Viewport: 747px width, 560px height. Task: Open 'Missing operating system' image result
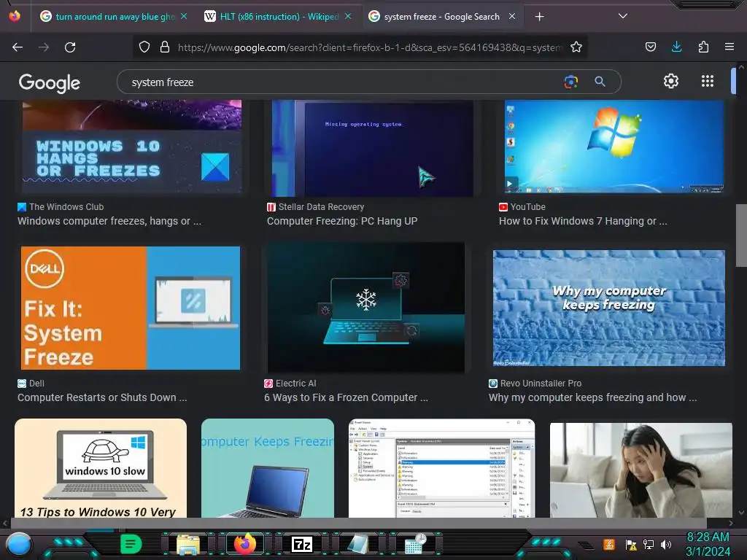coord(373,147)
